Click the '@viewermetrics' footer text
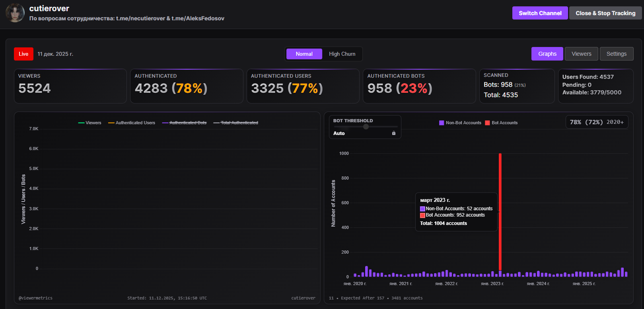Image resolution: width=644 pixels, height=309 pixels. tap(35, 298)
